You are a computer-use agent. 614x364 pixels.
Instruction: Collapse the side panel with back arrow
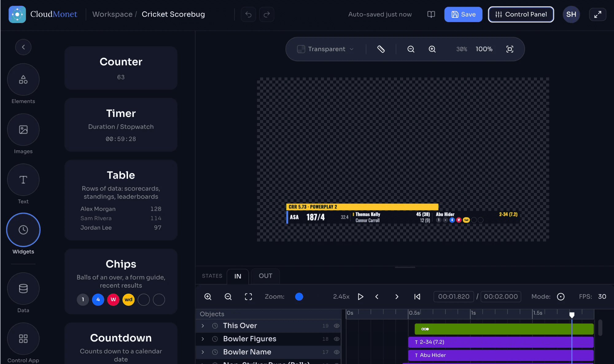[x=23, y=47]
